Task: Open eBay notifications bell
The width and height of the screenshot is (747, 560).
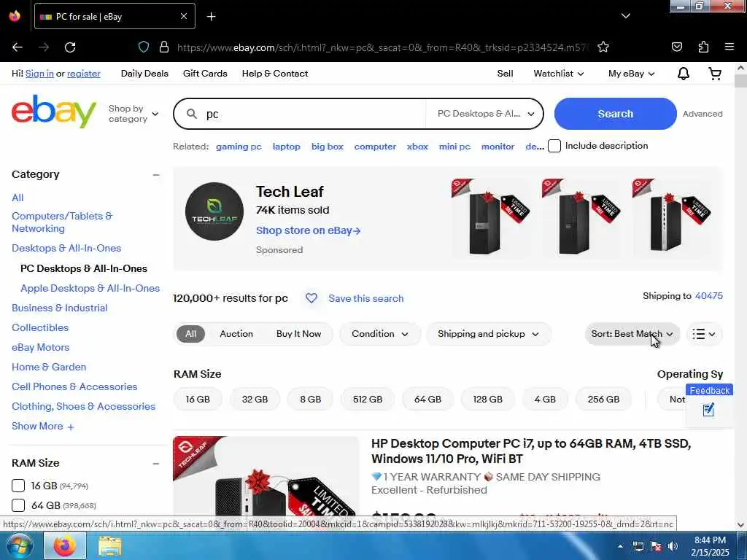Action: [683, 74]
